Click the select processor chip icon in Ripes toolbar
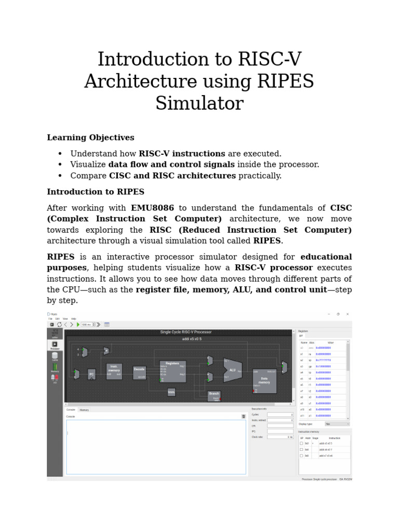Screen dimensions: 399x532 pos(52,325)
